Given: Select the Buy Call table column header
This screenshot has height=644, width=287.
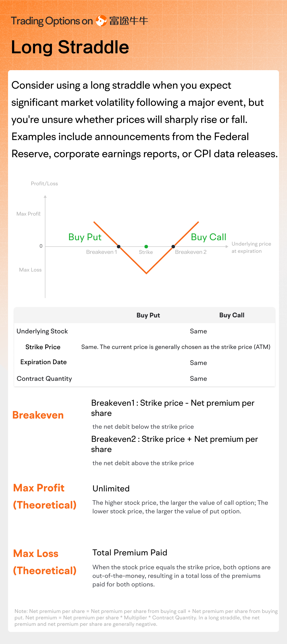Looking at the screenshot, I should [x=232, y=315].
